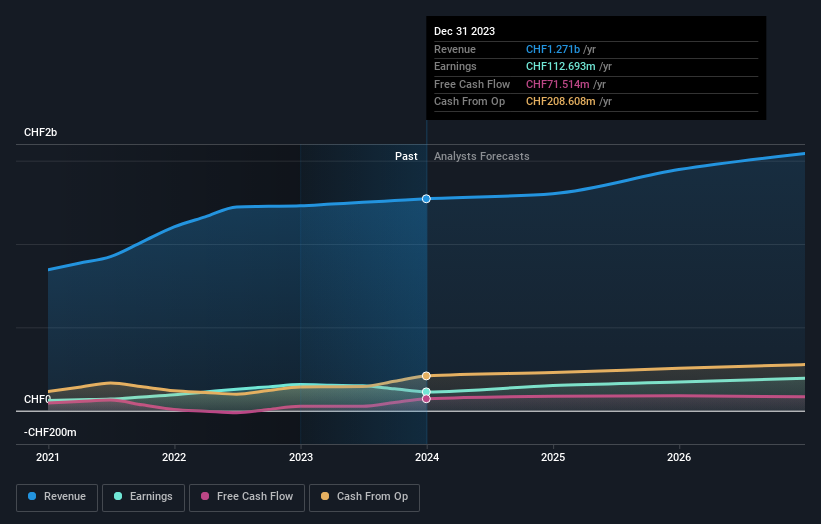Click the Past section label

[406, 156]
